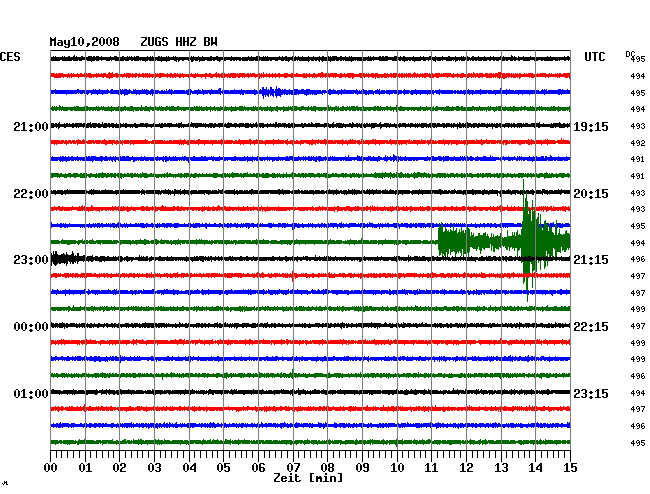This screenshot has height=494, width=650.
Task: Click the small blue burst near minute 06
Action: 272,92
